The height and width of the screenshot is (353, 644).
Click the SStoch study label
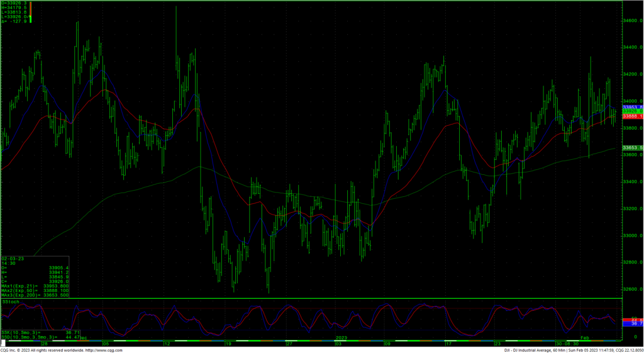coord(10,302)
